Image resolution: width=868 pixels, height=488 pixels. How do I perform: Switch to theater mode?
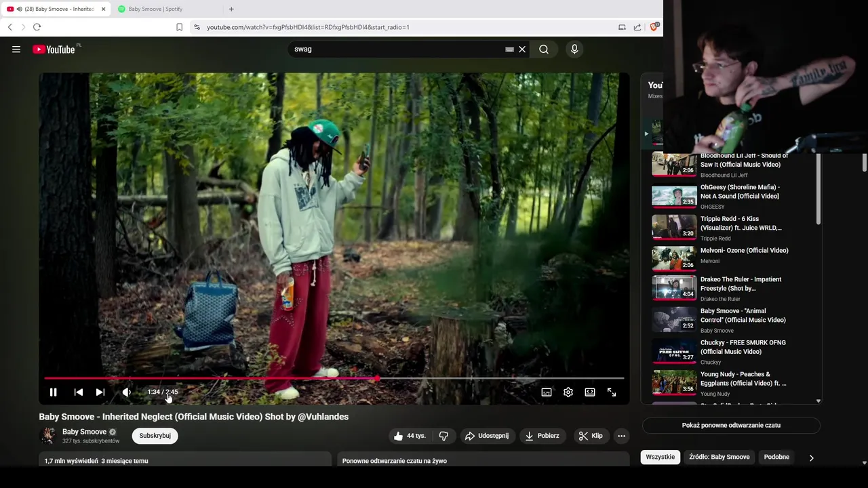[x=590, y=392]
